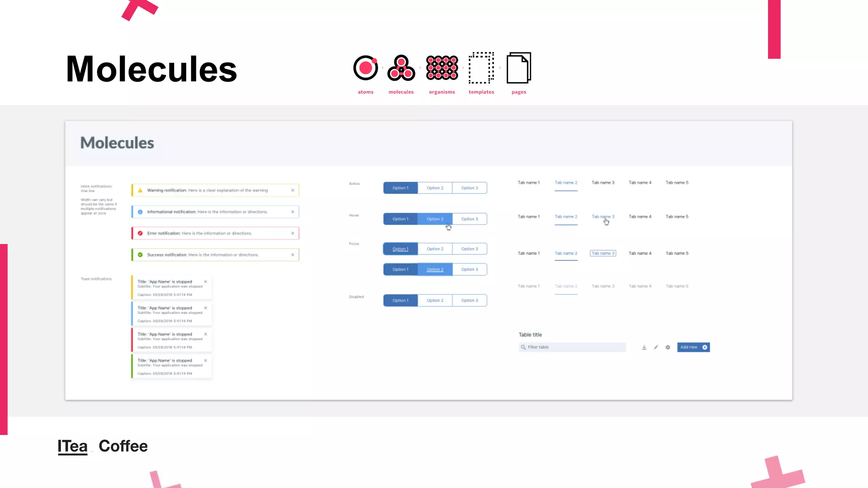Image resolution: width=868 pixels, height=488 pixels.
Task: Close the Success notification banner
Action: click(x=292, y=255)
